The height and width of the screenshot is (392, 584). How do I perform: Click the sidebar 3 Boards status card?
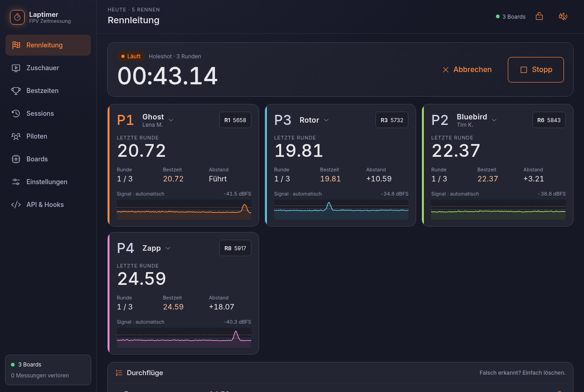tap(48, 370)
